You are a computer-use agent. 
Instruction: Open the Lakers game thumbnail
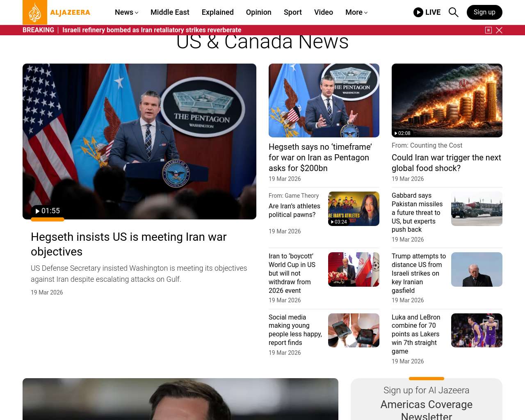pos(477,330)
